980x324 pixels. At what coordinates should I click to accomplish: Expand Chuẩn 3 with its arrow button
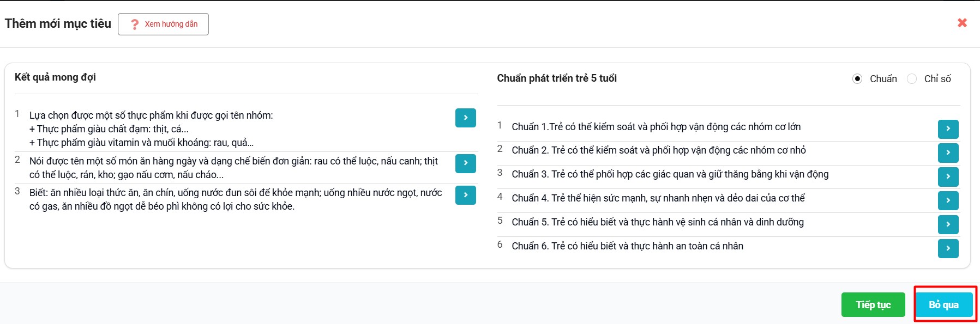(948, 176)
